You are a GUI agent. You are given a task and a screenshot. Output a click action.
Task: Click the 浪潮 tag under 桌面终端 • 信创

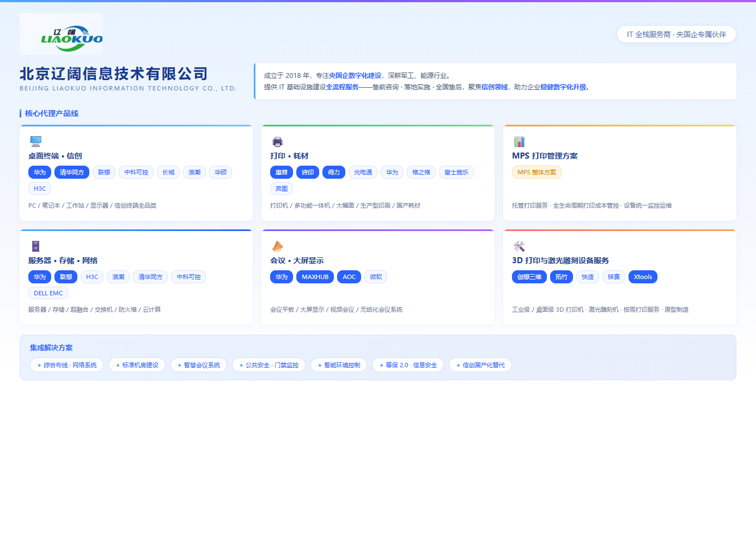[194, 172]
